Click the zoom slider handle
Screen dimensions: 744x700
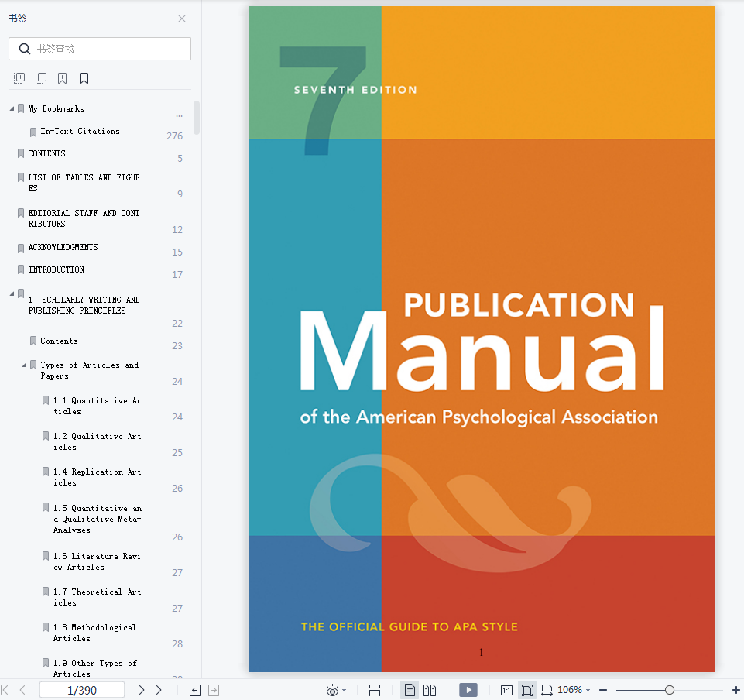pos(670,690)
